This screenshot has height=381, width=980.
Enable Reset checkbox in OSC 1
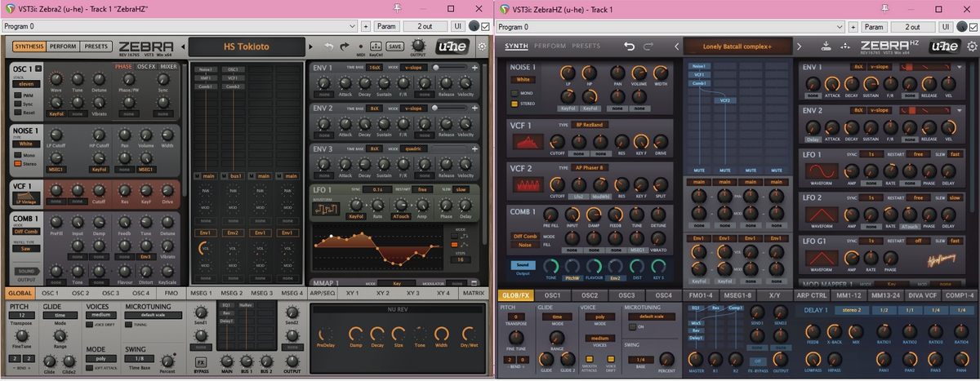point(17,113)
